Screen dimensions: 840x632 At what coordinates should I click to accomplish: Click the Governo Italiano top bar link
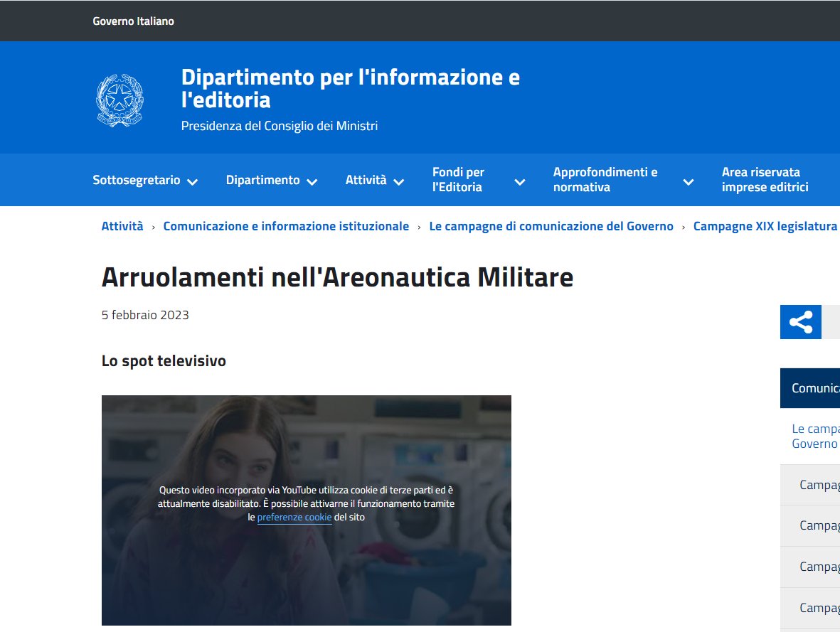click(x=134, y=21)
